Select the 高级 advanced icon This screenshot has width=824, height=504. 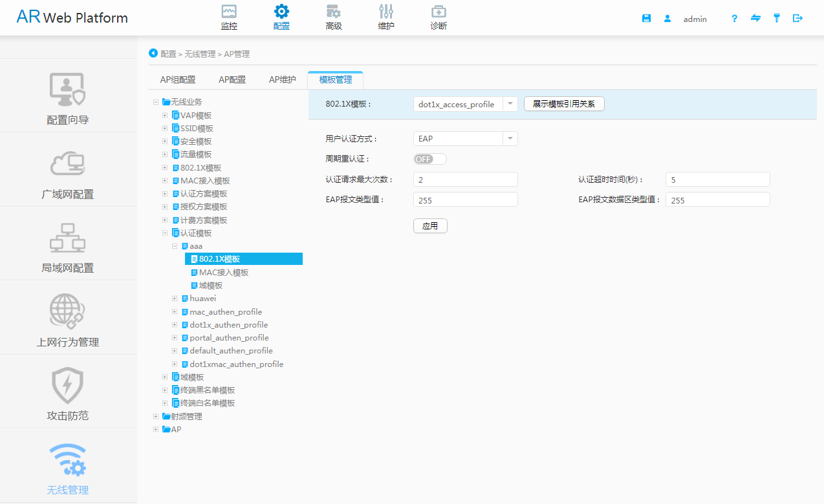coord(334,12)
